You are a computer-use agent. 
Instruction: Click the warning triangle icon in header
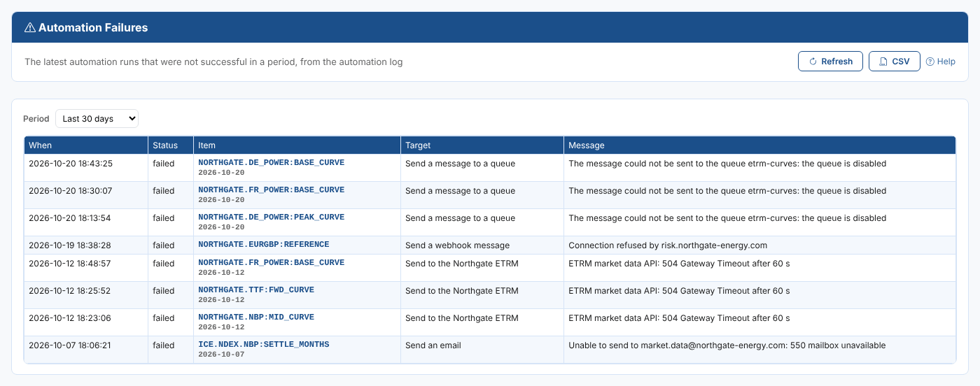click(x=29, y=28)
